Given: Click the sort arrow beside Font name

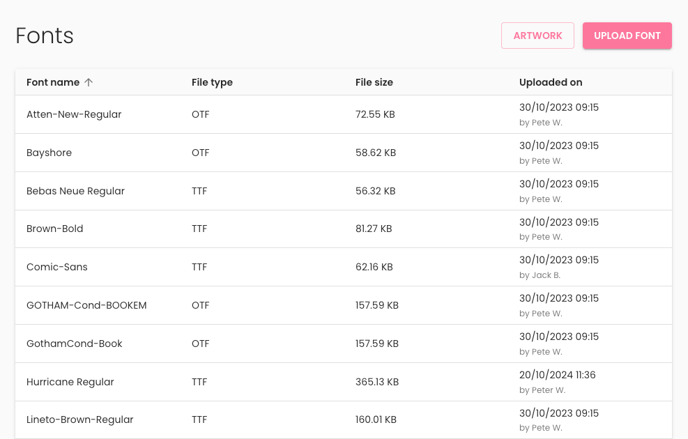Looking at the screenshot, I should point(89,82).
